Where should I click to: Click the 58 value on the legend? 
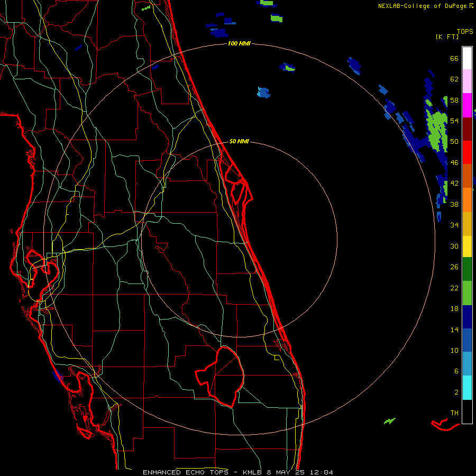coord(454,100)
